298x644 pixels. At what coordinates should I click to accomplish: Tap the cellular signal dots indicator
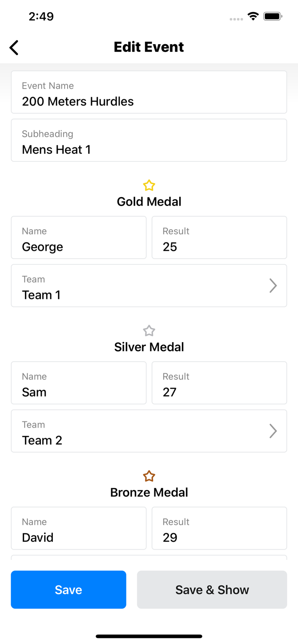[x=236, y=18]
